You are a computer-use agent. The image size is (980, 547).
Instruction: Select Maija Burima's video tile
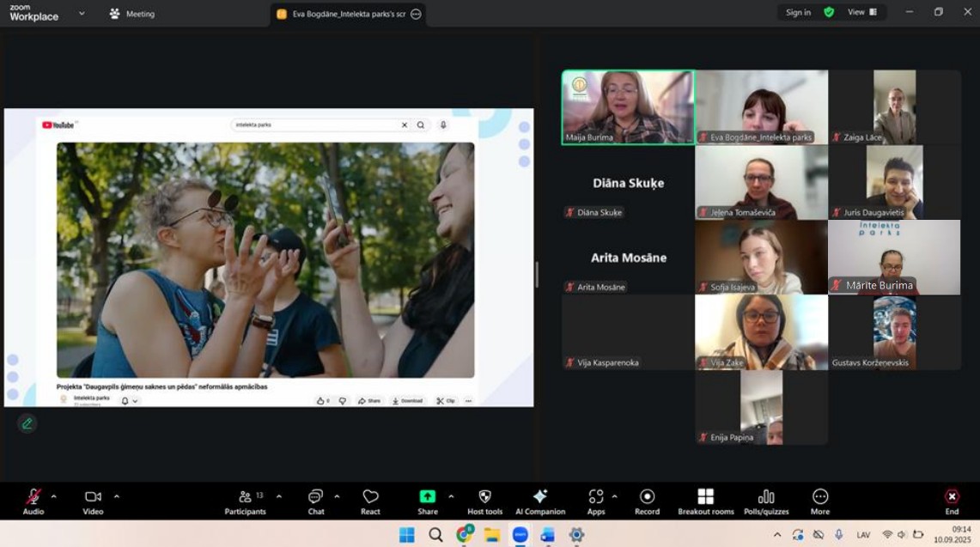pos(628,106)
